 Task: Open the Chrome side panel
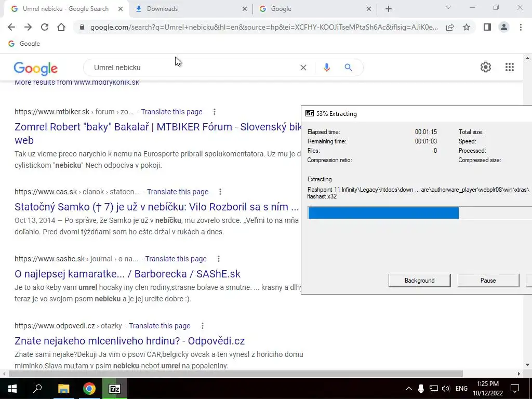coord(487,27)
